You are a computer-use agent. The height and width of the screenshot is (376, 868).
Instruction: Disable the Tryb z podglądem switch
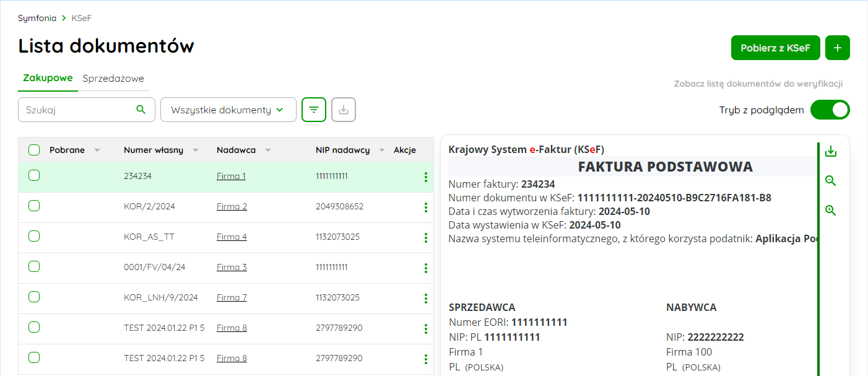(830, 110)
